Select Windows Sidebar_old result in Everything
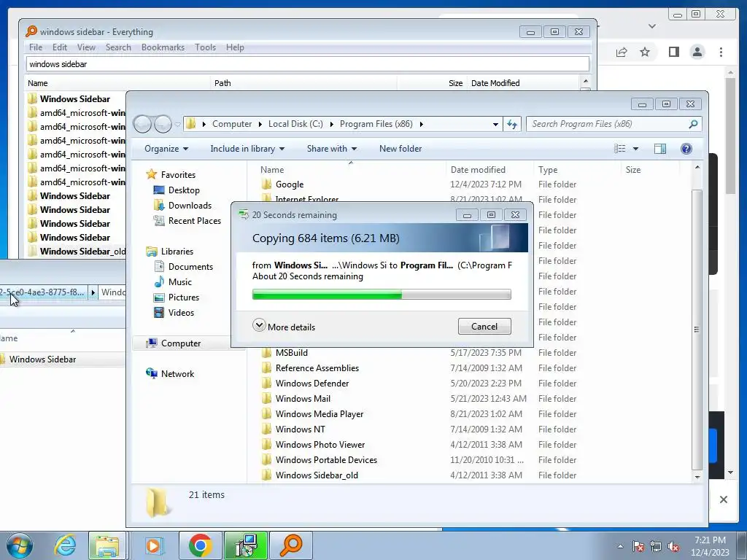Image resolution: width=747 pixels, height=560 pixels. 77,251
